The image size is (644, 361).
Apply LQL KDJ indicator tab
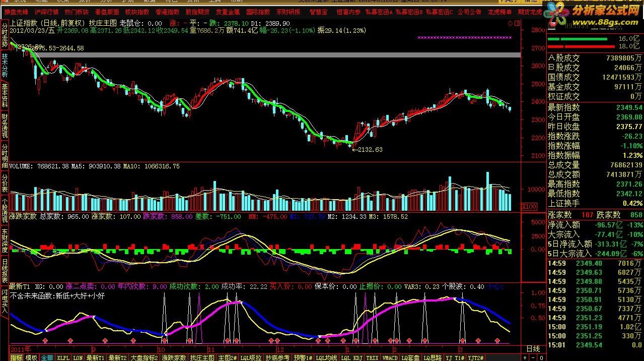pos(352,357)
